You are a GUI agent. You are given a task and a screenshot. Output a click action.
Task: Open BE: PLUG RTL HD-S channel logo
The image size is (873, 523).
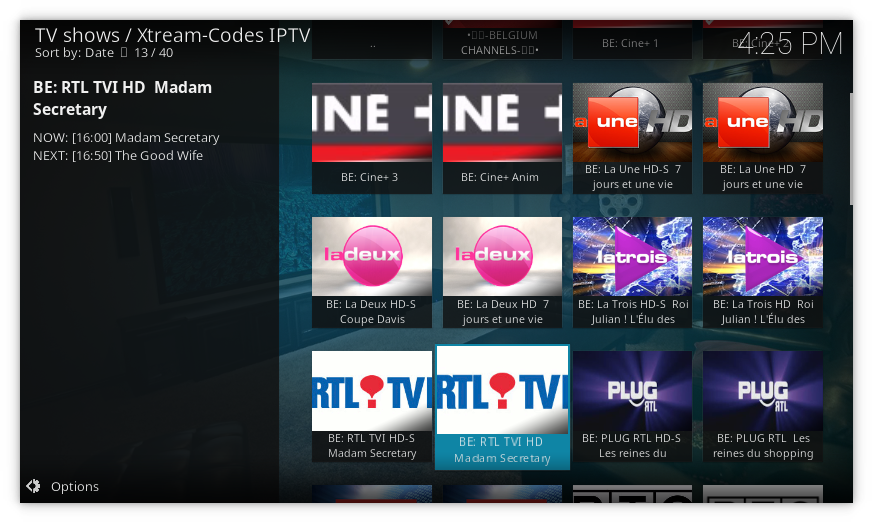coord(632,390)
